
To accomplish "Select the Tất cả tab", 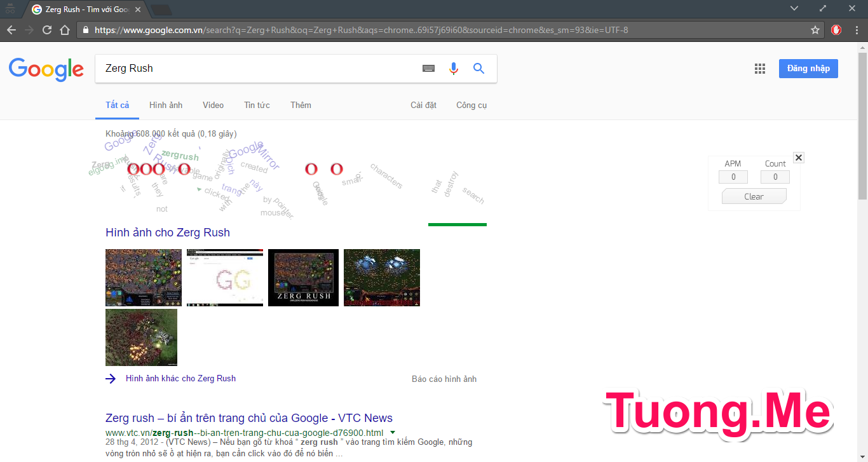I will (x=118, y=105).
